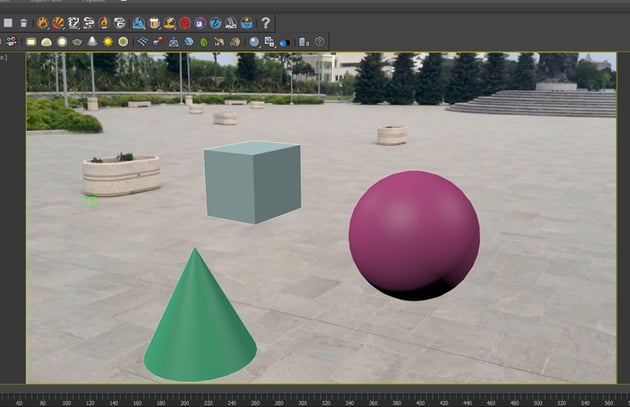Image resolution: width=630 pixels, height=407 pixels.
Task: Select the white cloud smoke on green icon
Action: [120, 23]
